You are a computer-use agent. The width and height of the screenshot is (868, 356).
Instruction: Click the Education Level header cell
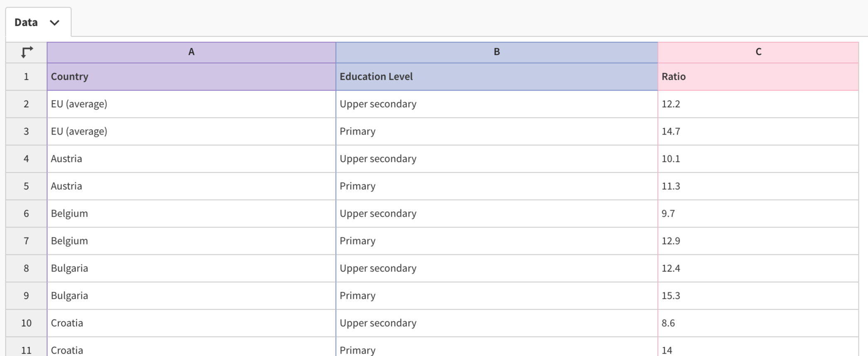pyautogui.click(x=497, y=77)
